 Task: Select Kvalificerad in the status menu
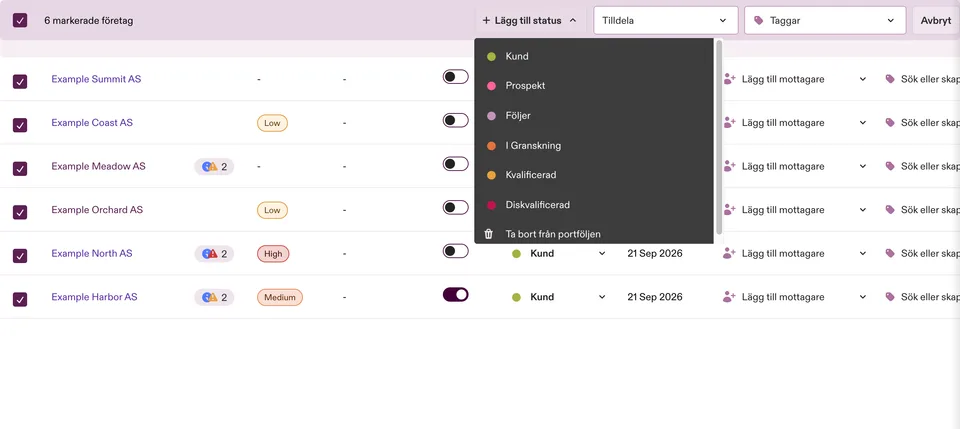[594, 175]
